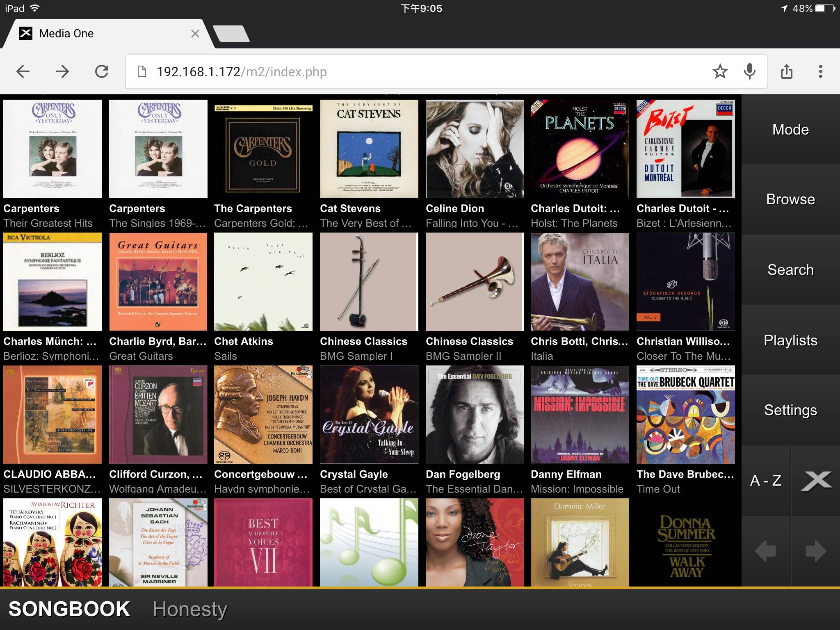
Task: Open the three-dot browser menu
Action: coord(820,72)
